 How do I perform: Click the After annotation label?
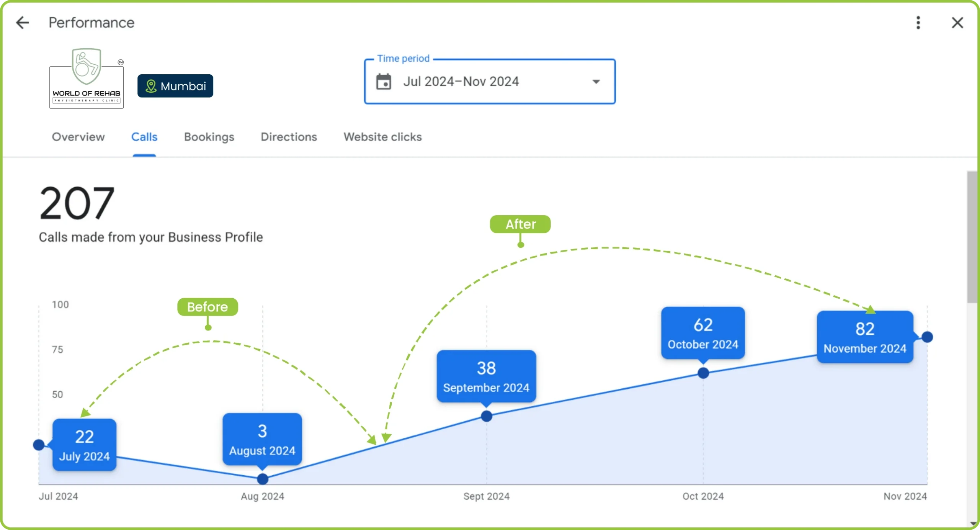[520, 224]
